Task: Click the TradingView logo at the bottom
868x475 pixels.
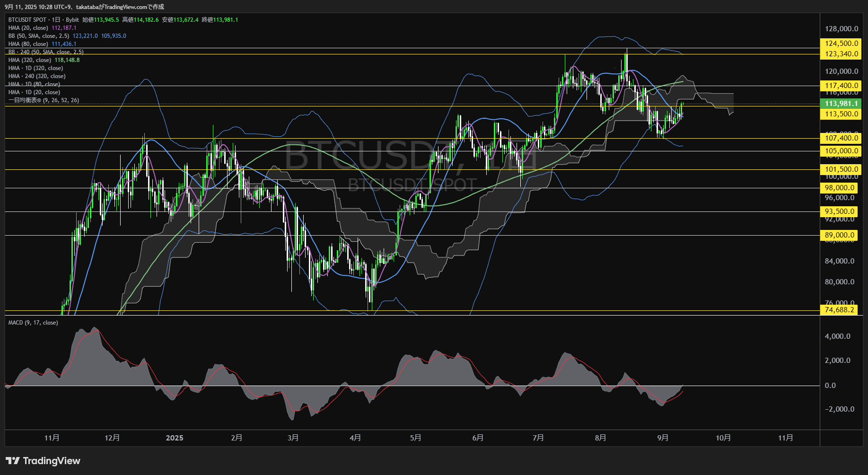Action: (x=43, y=461)
